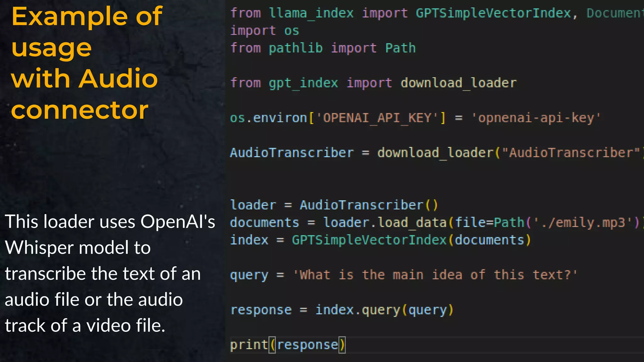Click the 'Path' class name in the pathlib import

400,48
